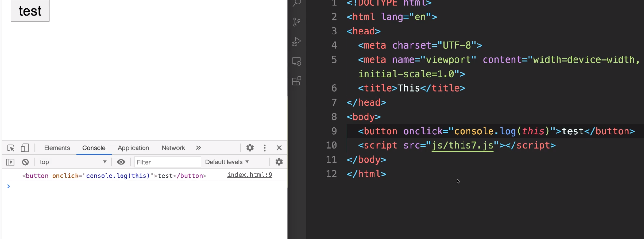Select the inspect element picker icon
This screenshot has height=239, width=644.
point(11,148)
